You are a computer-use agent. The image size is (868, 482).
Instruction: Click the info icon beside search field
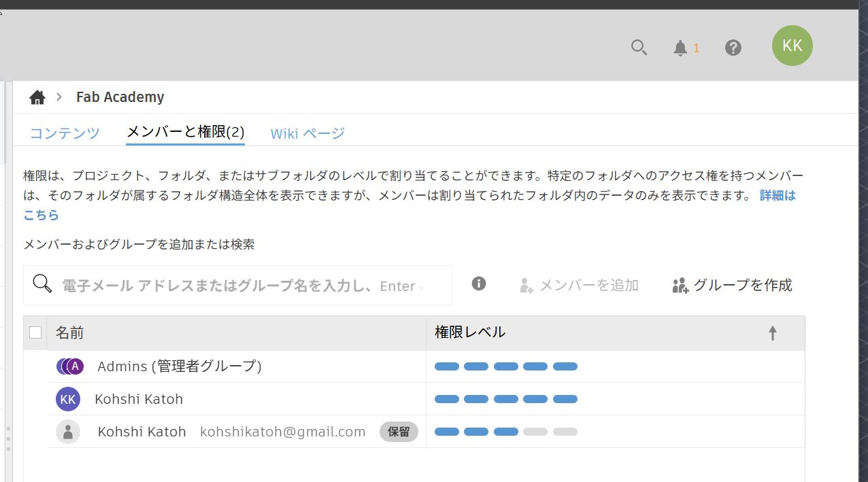[x=479, y=283]
